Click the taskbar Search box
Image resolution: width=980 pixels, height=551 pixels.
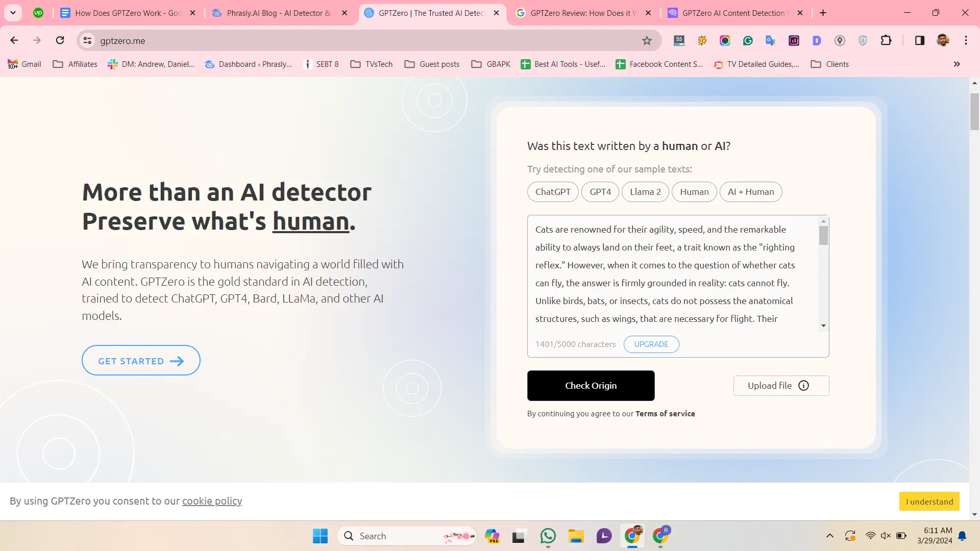(x=407, y=536)
